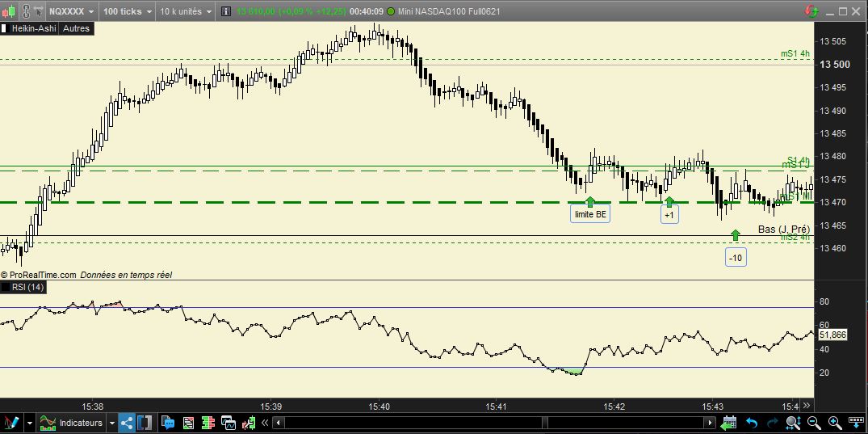Image resolution: width=868 pixels, height=434 pixels.
Task: Click the RSI black color swatch
Action: 4,287
